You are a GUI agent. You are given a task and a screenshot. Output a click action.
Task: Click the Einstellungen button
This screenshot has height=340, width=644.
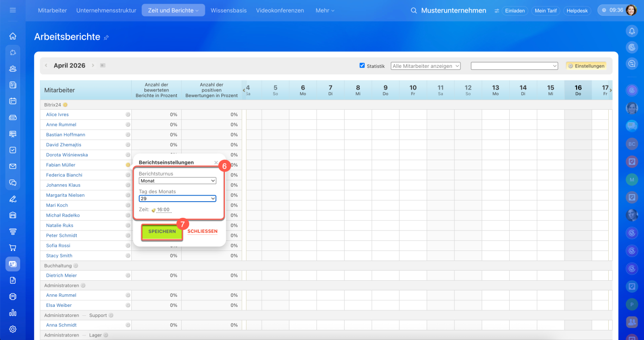pos(586,66)
